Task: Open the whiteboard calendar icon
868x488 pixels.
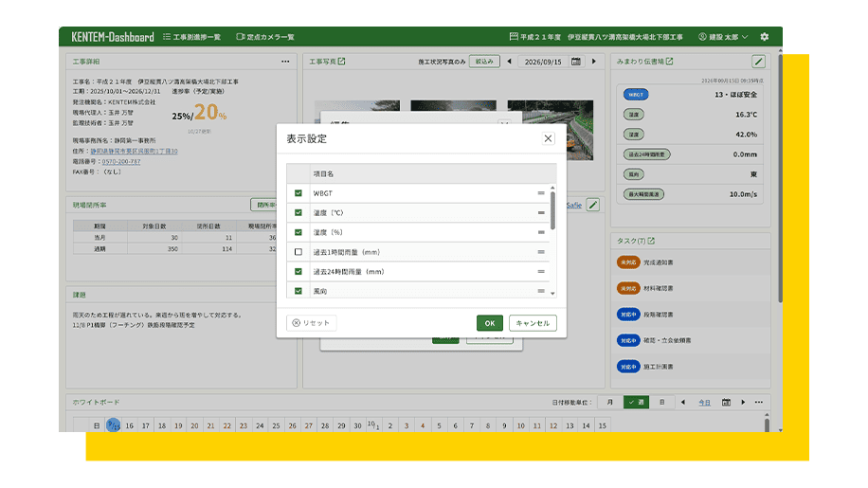Action: point(726,402)
